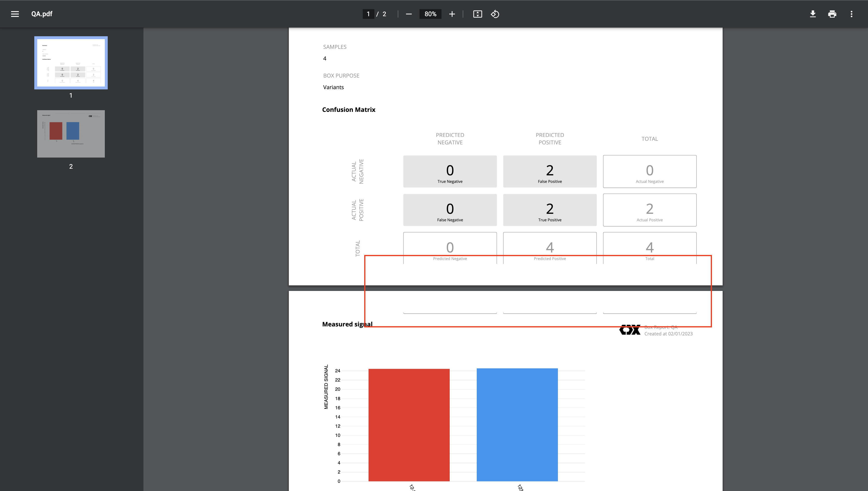The width and height of the screenshot is (868, 491).
Task: Click the zoom in plus button
Action: click(x=452, y=14)
